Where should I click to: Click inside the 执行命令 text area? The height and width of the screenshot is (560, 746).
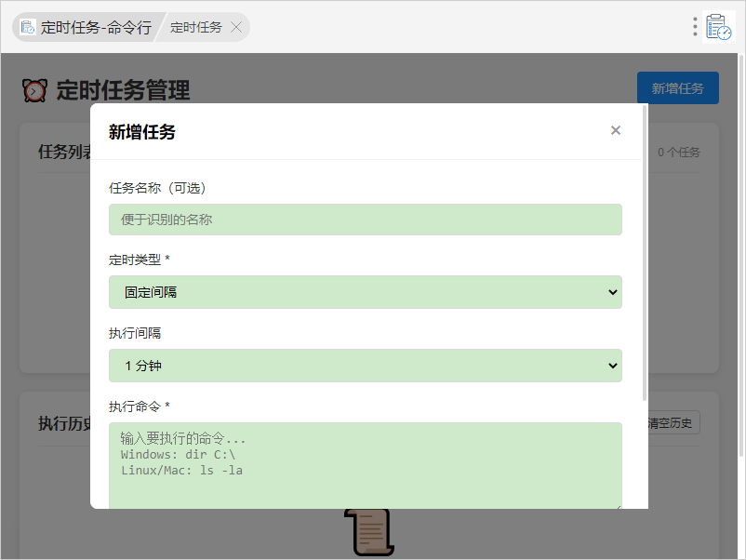click(x=365, y=465)
